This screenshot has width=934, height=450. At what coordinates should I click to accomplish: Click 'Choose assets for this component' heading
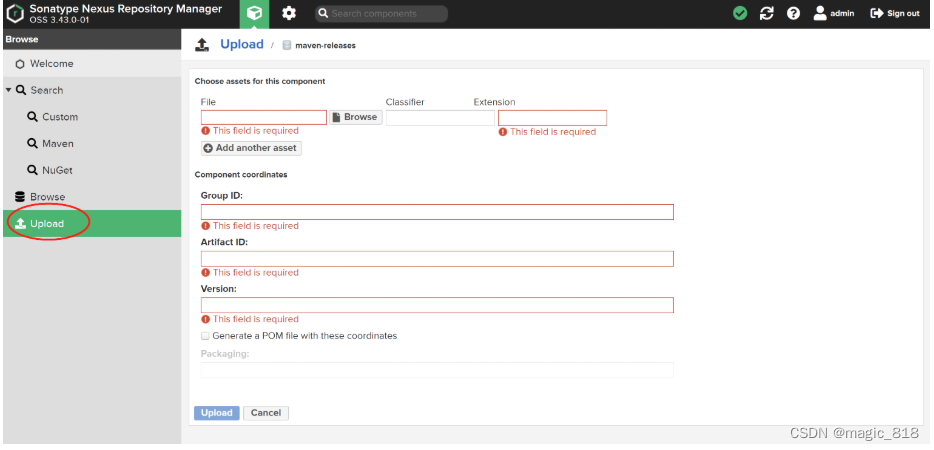tap(260, 81)
